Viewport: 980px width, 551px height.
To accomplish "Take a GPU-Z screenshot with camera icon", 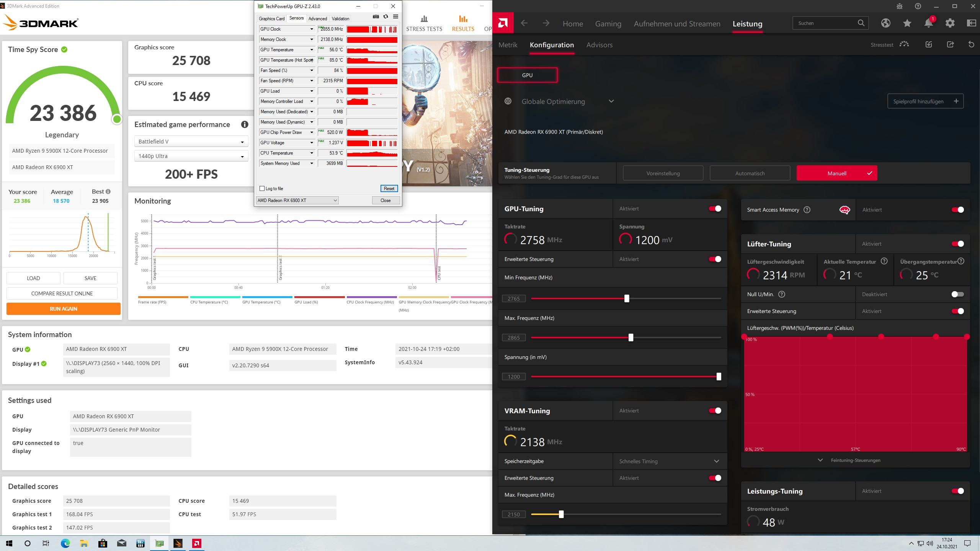I will (x=376, y=16).
